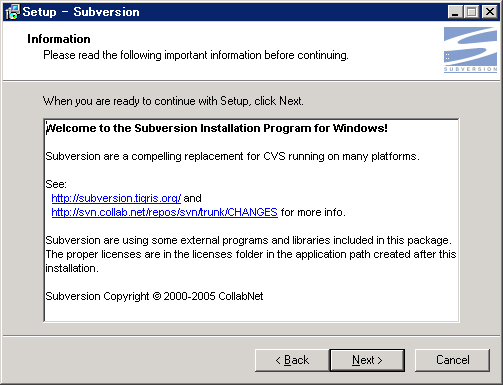Click the "When you are ready to continue" text

click(x=173, y=101)
